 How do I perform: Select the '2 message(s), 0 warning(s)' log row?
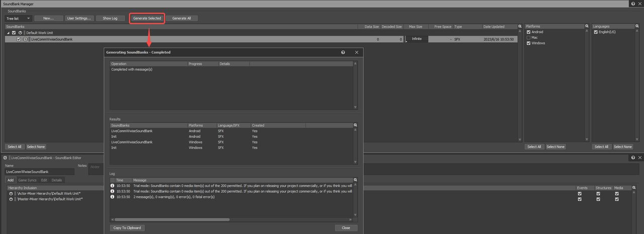coord(231,197)
